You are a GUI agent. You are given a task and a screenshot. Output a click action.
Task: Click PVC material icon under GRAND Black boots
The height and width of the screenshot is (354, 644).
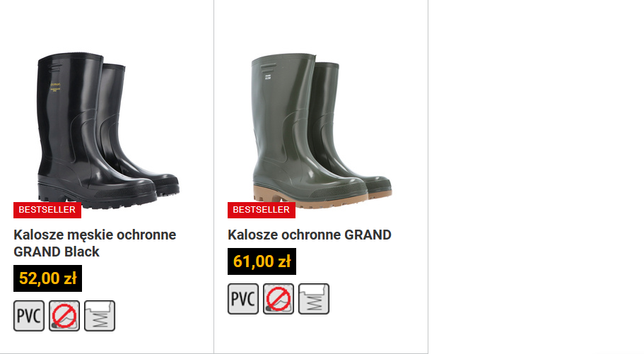point(29,316)
